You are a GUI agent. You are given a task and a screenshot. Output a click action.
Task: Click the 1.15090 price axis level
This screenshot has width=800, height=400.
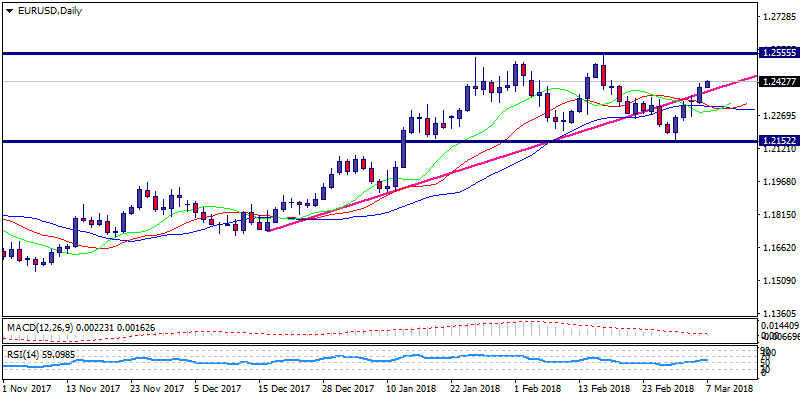[777, 281]
